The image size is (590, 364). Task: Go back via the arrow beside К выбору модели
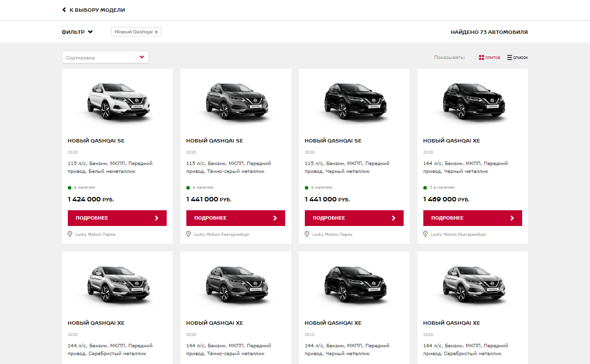click(x=64, y=10)
